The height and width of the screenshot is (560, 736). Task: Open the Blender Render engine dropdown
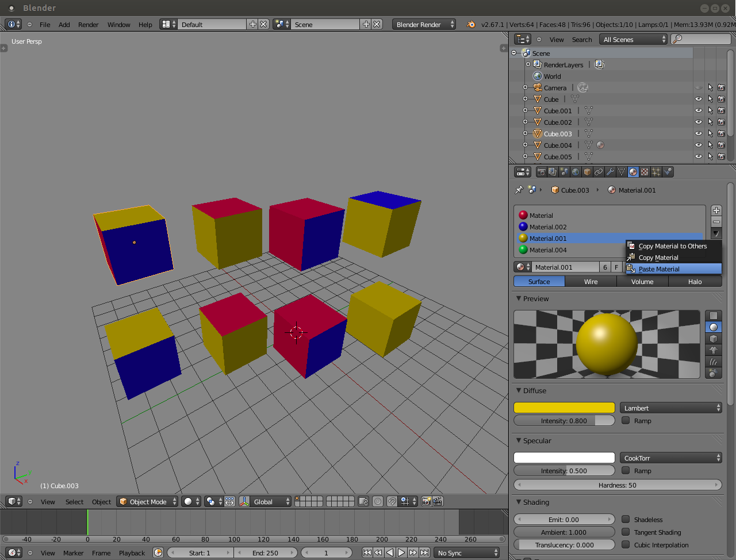click(x=424, y=24)
